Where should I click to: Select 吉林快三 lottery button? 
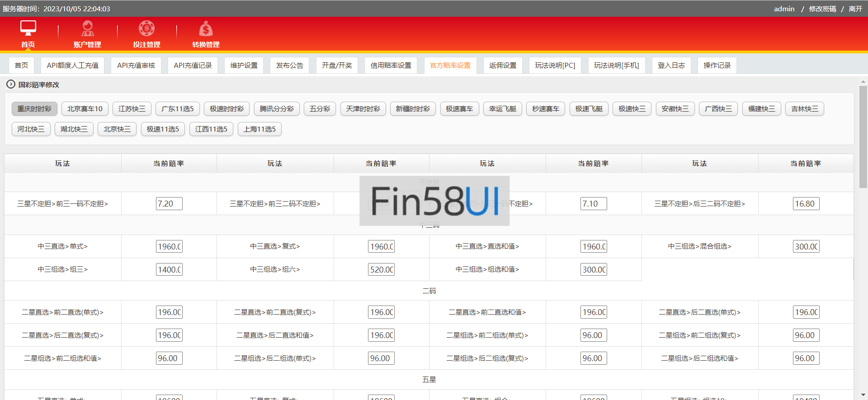(x=804, y=109)
